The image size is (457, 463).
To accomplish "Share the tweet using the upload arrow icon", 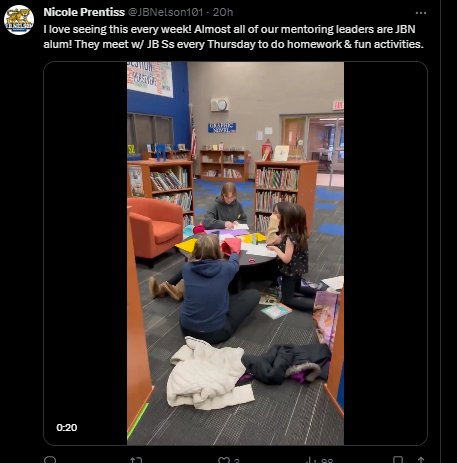I will coord(421,460).
